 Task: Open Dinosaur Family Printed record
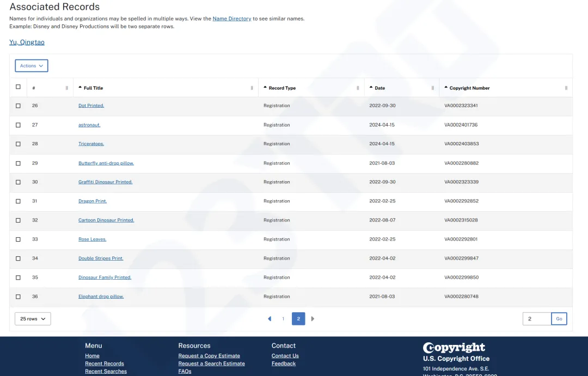pyautogui.click(x=105, y=278)
